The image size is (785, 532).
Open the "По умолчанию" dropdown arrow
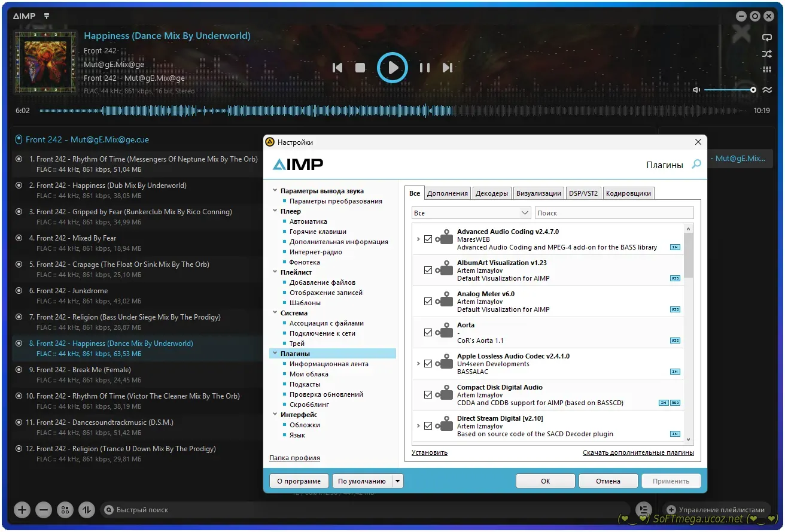point(398,481)
